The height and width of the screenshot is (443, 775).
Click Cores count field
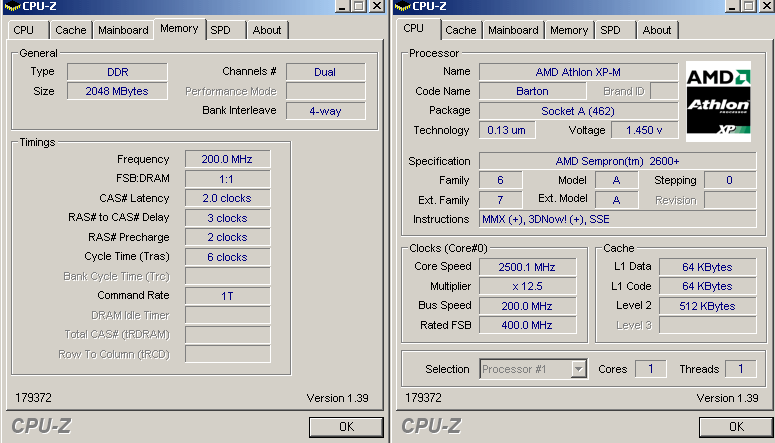click(650, 369)
